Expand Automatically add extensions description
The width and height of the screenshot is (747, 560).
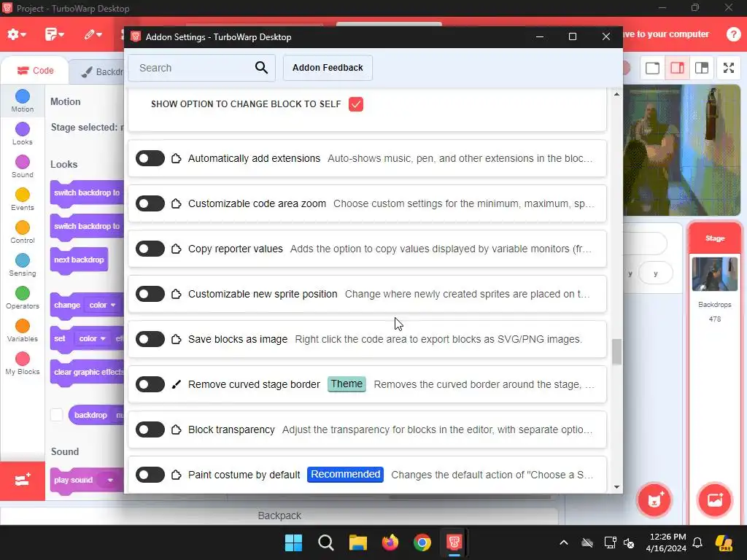point(460,158)
